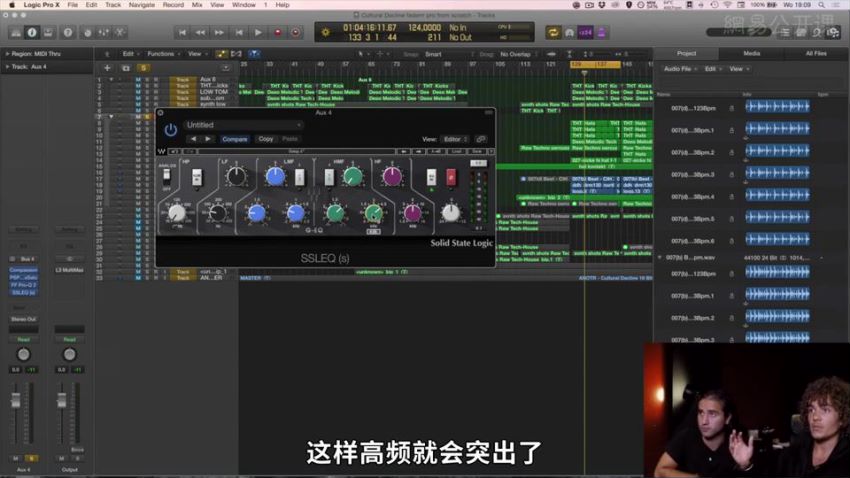Click next preset arrow in plugin header
This screenshot has height=478, width=850.
pyautogui.click(x=208, y=139)
